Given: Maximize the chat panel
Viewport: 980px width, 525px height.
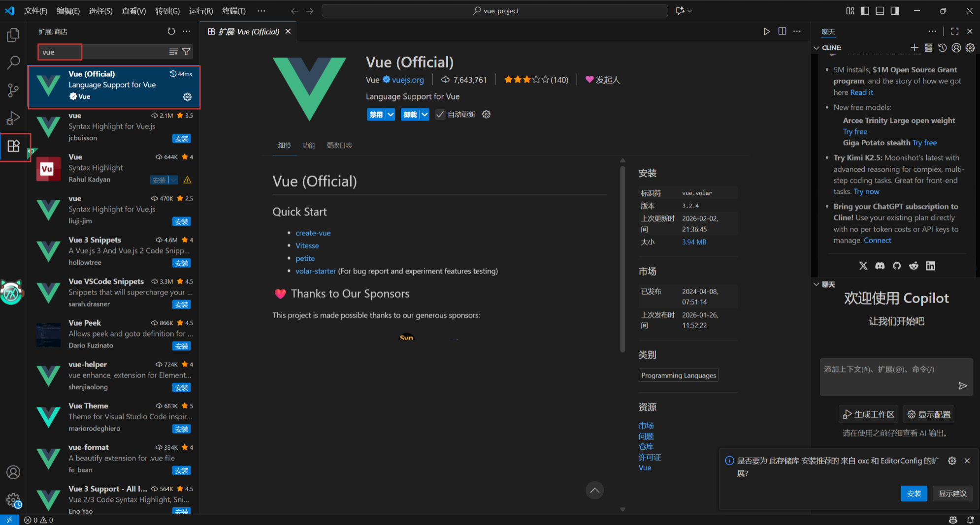Looking at the screenshot, I should (x=955, y=31).
